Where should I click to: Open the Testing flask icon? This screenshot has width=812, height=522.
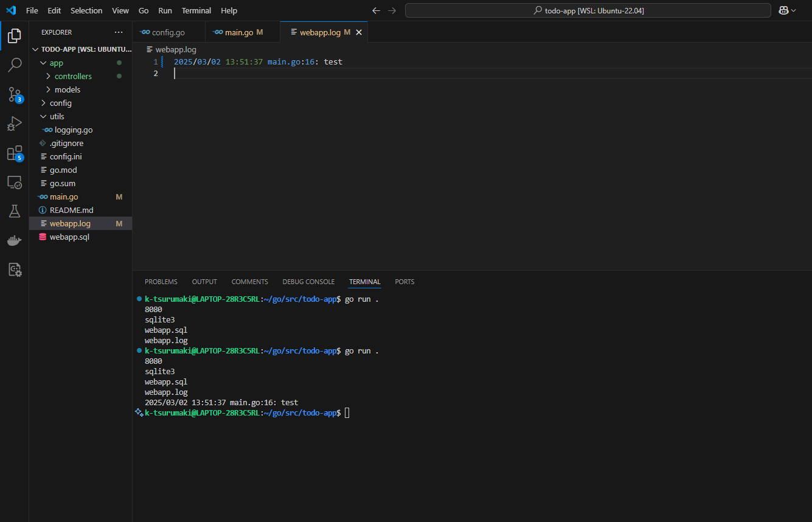click(x=14, y=211)
